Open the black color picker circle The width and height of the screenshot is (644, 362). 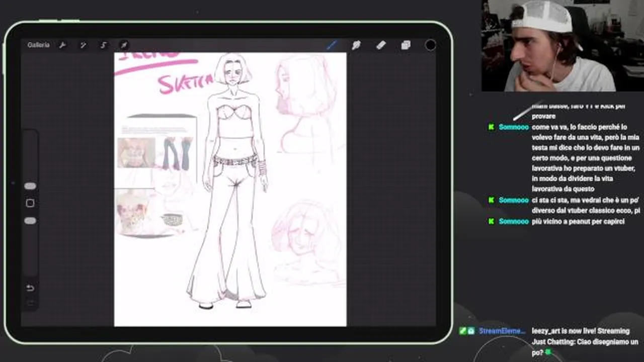(x=430, y=45)
